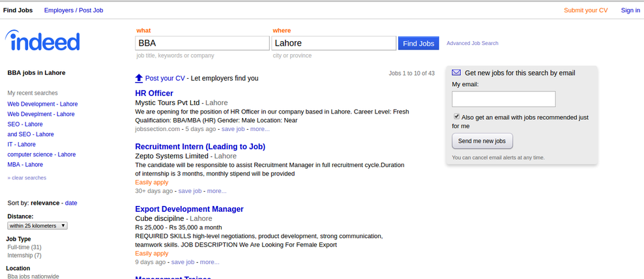The height and width of the screenshot is (279, 644).
Task: Click the blue upload arrow icon
Action: point(139,78)
